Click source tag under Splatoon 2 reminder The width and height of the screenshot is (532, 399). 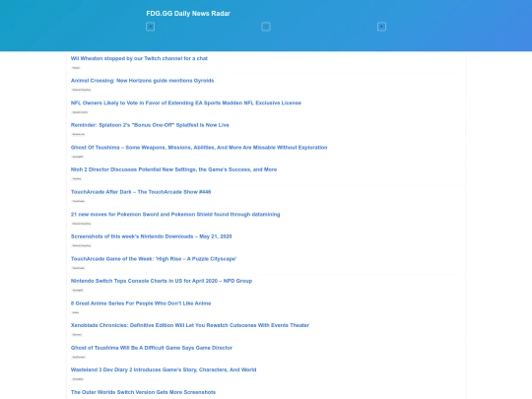coord(79,134)
